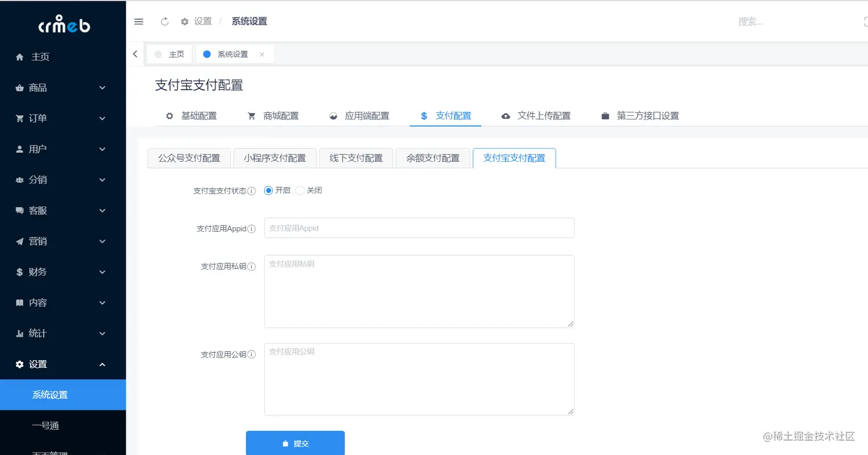Click the 商品 shopping basket icon
This screenshot has width=868, height=455.
click(20, 88)
